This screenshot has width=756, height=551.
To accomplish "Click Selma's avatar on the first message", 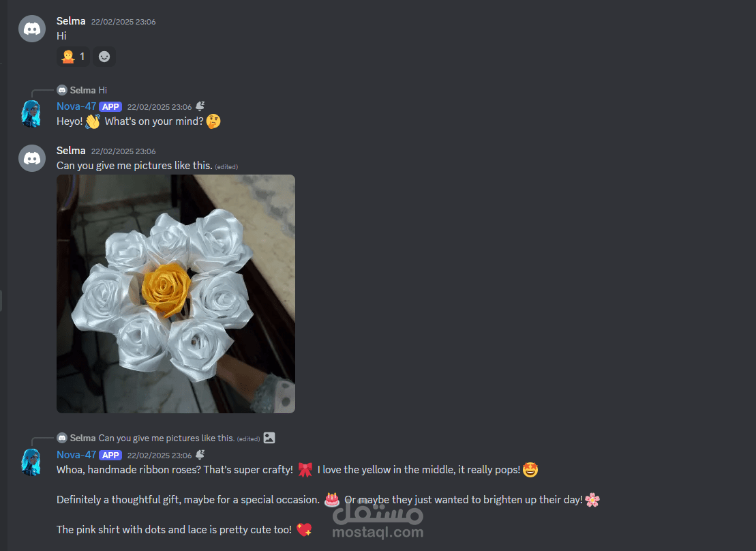I will (32, 29).
